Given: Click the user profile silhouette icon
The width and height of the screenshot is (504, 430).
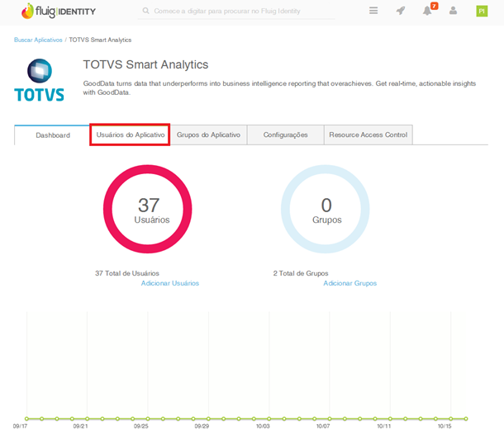Looking at the screenshot, I should 454,11.
